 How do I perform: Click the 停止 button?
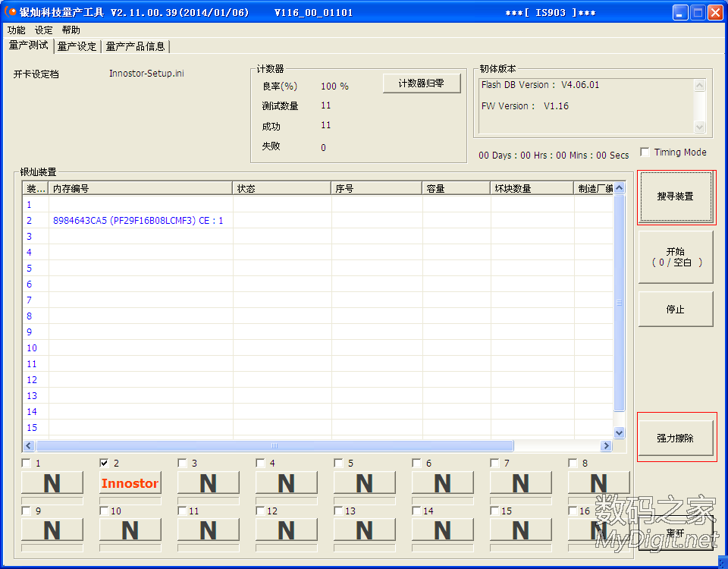(676, 310)
